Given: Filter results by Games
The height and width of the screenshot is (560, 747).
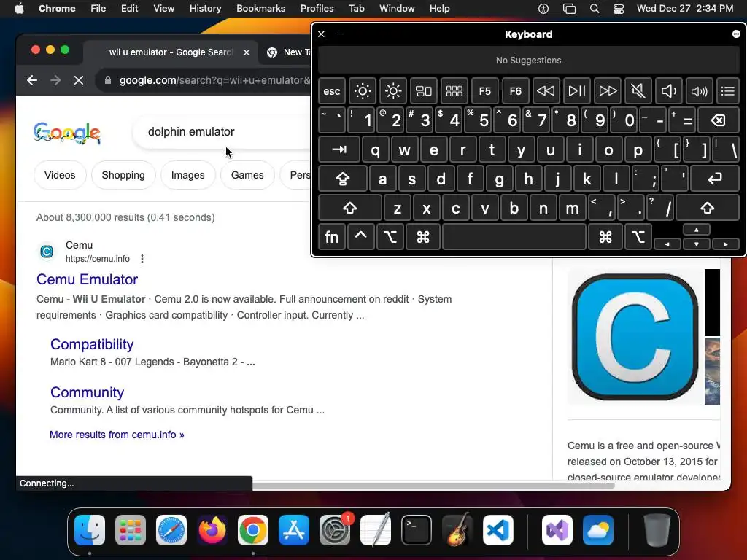Looking at the screenshot, I should coord(247,175).
